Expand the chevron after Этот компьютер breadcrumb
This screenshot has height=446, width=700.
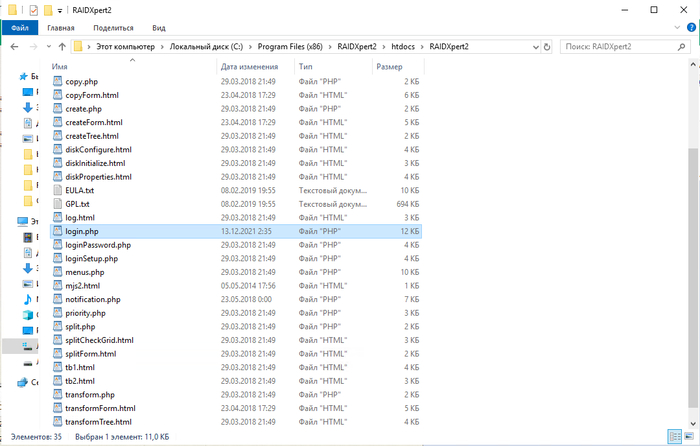[162, 46]
